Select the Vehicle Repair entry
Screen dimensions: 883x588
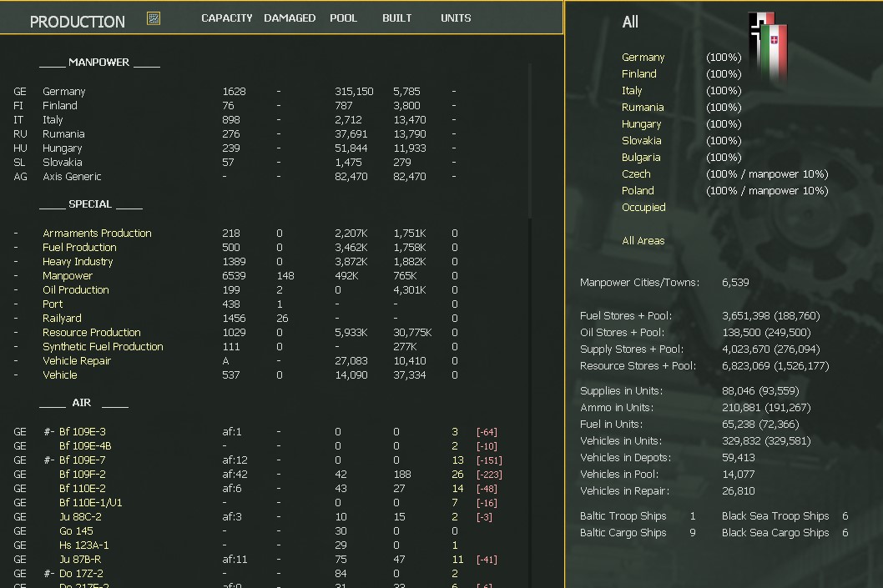tap(77, 361)
